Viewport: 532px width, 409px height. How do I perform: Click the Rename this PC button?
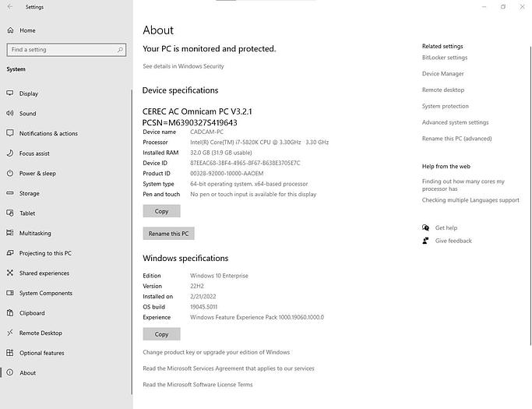point(168,234)
